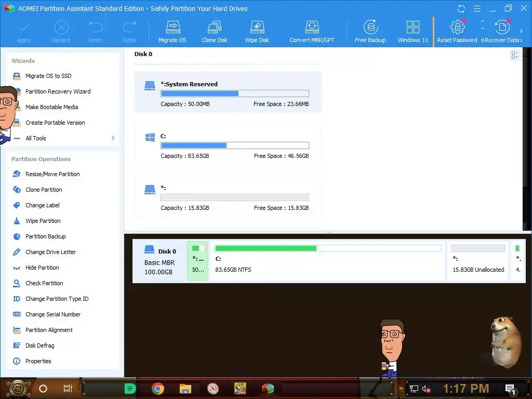532x399 pixels.
Task: Start Migrate OS to SSD wizard
Action: [x=48, y=76]
